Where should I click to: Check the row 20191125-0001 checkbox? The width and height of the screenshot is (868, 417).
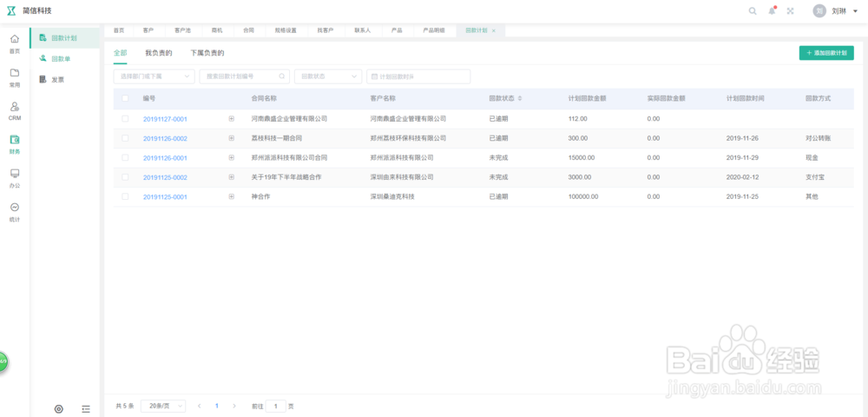coord(125,196)
